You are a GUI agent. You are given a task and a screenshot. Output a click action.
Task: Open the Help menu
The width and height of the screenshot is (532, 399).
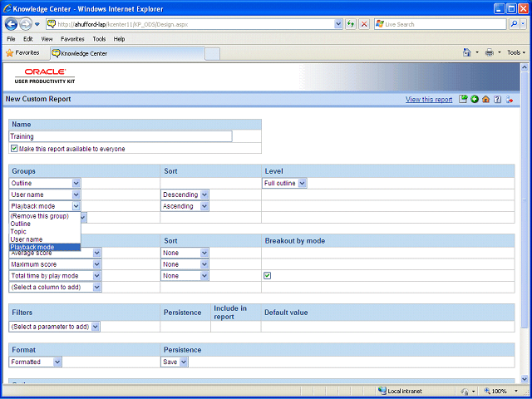tap(119, 39)
